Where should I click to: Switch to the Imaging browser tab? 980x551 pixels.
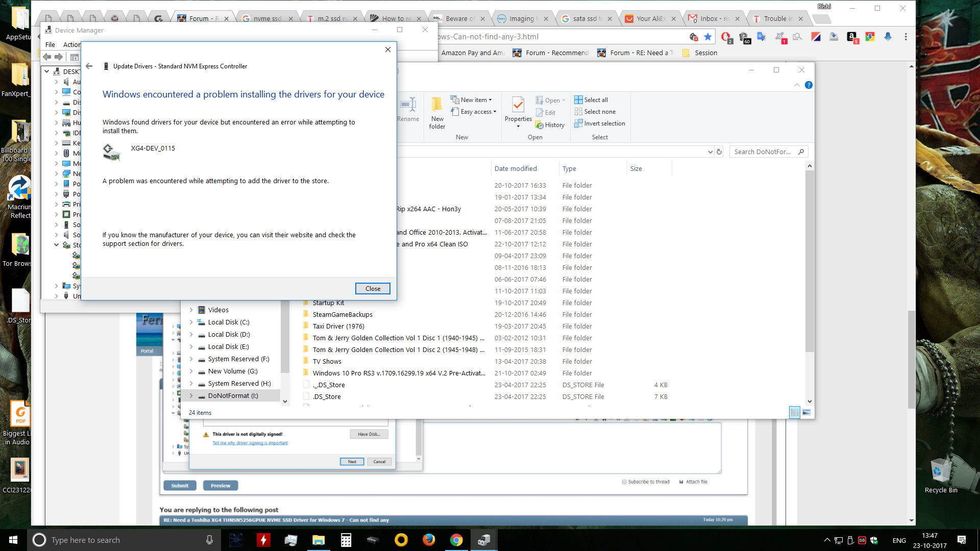pos(523,18)
